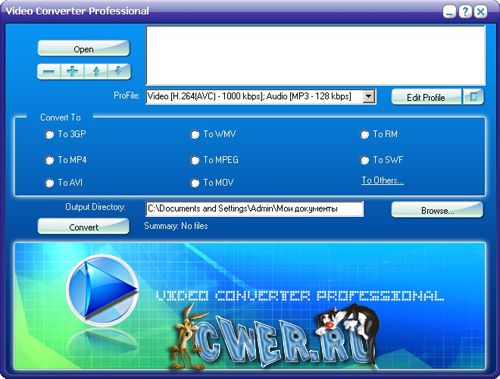Choose To SWF output format

[381, 160]
